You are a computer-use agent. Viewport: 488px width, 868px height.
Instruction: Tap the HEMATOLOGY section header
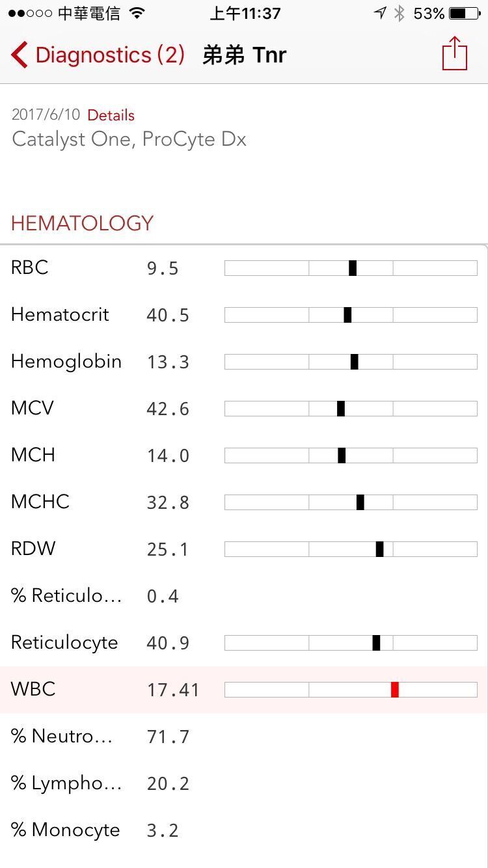[82, 223]
